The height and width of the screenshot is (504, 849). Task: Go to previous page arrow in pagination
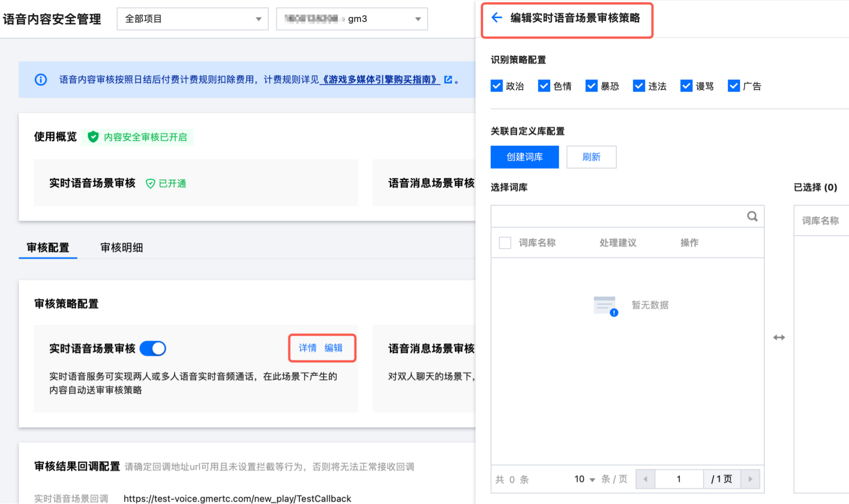(x=645, y=479)
